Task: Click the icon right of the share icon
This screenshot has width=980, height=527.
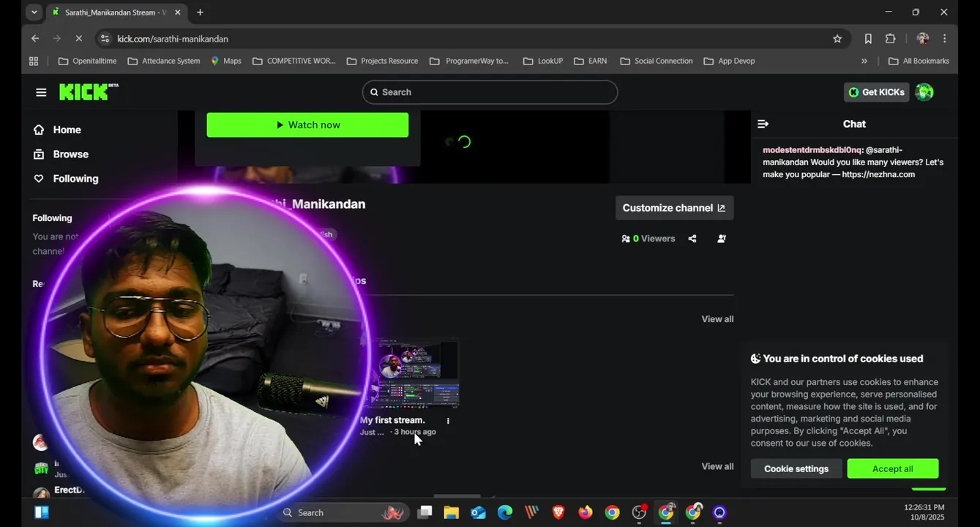Action: tap(722, 239)
